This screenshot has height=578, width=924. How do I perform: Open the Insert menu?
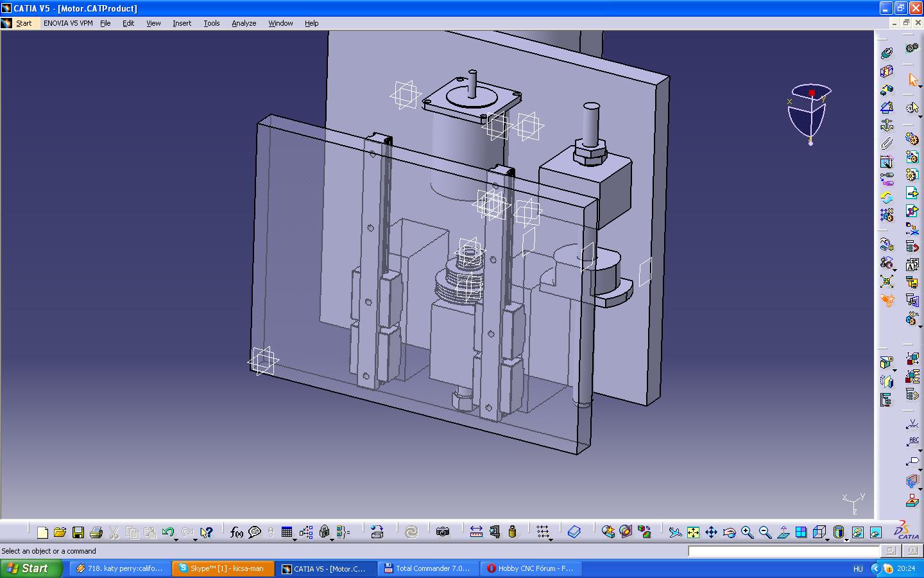pyautogui.click(x=182, y=23)
